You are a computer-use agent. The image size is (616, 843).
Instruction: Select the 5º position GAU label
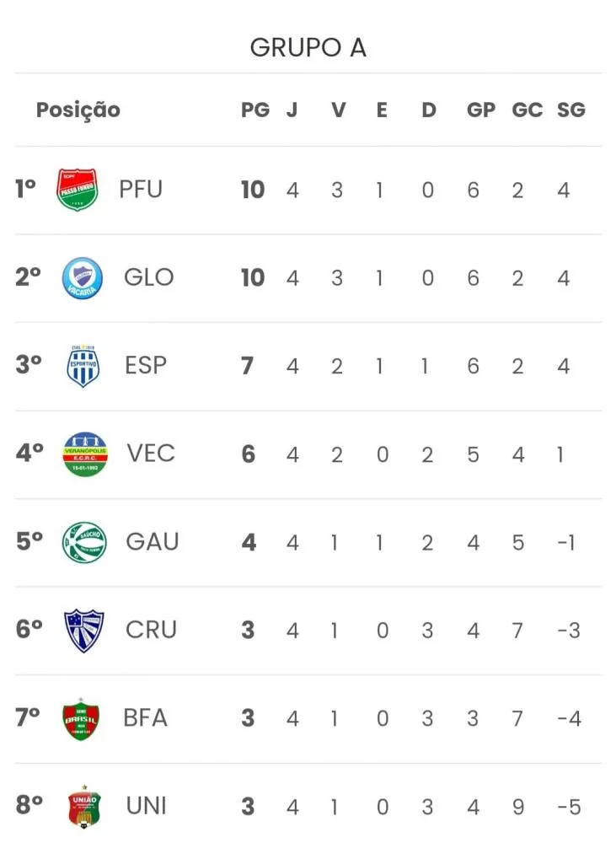click(x=153, y=541)
